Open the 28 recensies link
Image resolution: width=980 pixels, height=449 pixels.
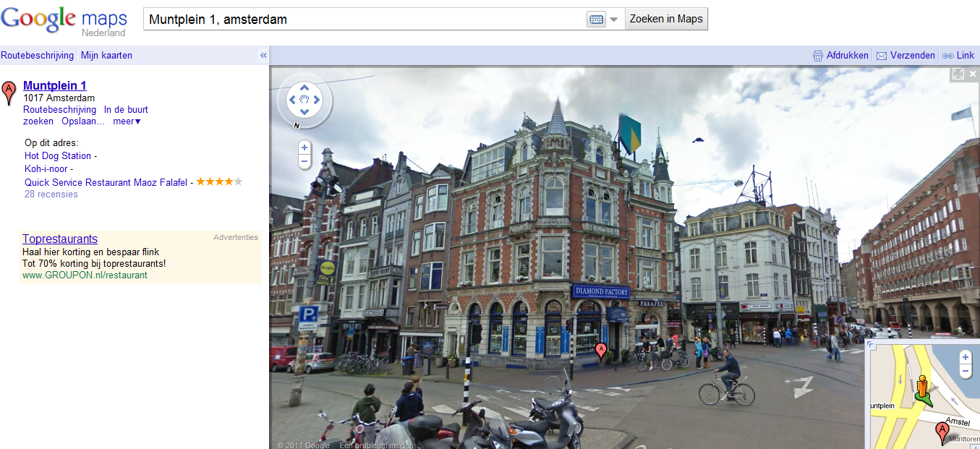pos(51,194)
